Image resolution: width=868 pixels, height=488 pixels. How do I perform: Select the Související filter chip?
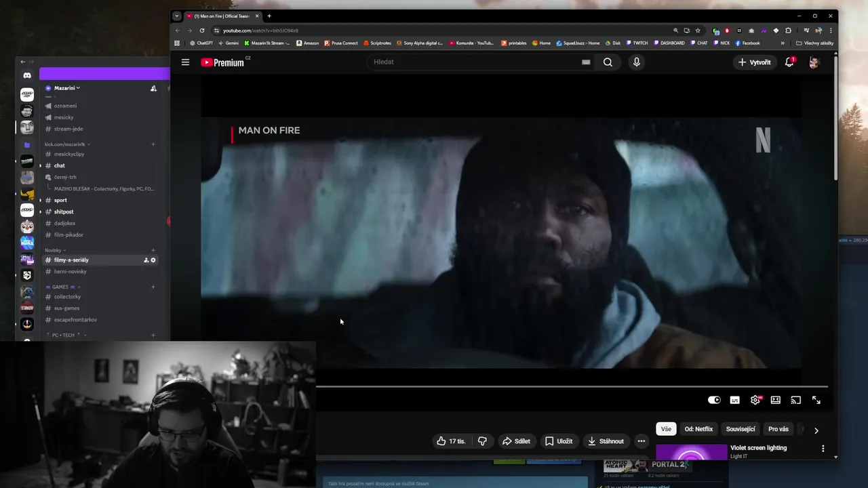click(x=741, y=429)
